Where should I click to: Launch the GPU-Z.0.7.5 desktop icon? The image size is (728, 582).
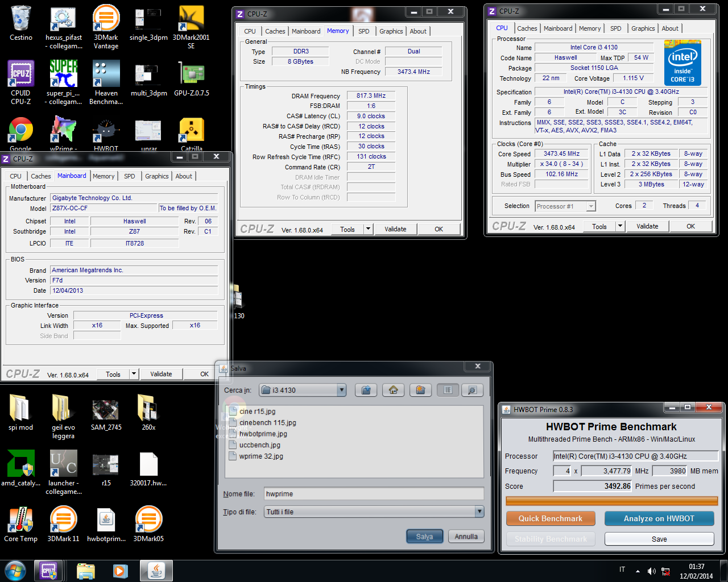coord(191,78)
